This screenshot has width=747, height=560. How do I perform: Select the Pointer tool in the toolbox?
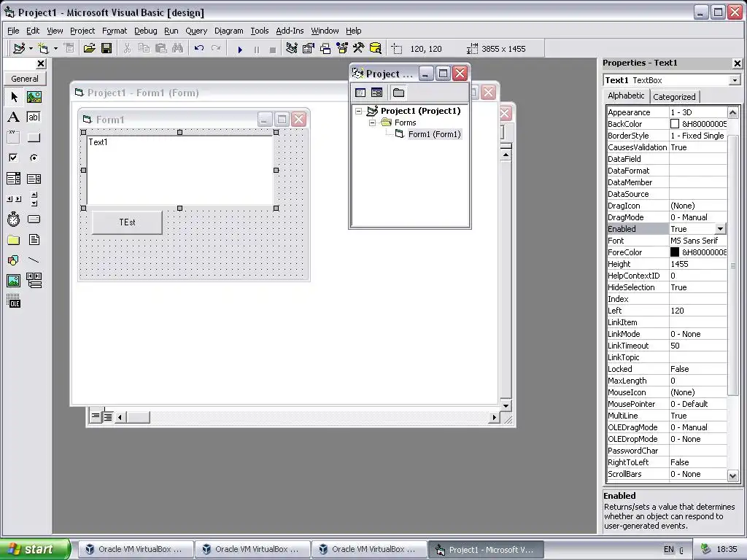14,97
